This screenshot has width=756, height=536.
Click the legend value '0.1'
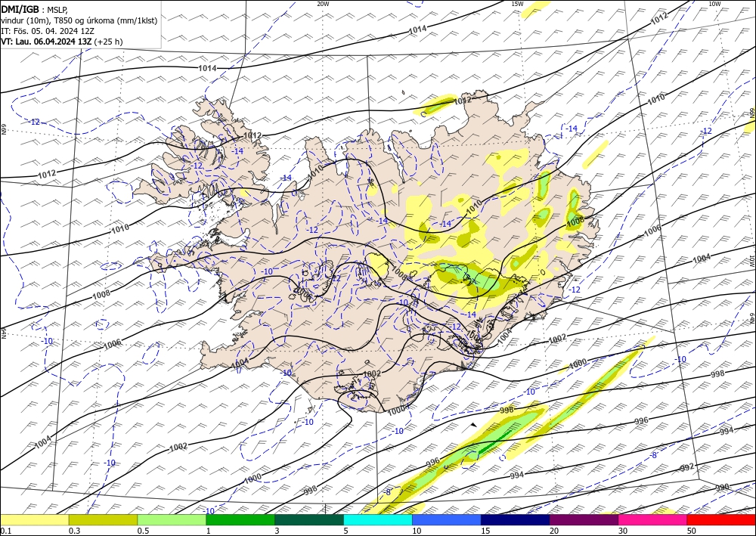tap(5, 531)
